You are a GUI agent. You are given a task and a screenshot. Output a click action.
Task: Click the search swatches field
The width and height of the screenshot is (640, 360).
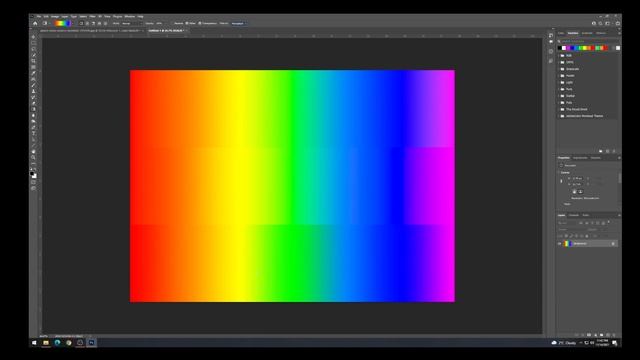tap(588, 41)
